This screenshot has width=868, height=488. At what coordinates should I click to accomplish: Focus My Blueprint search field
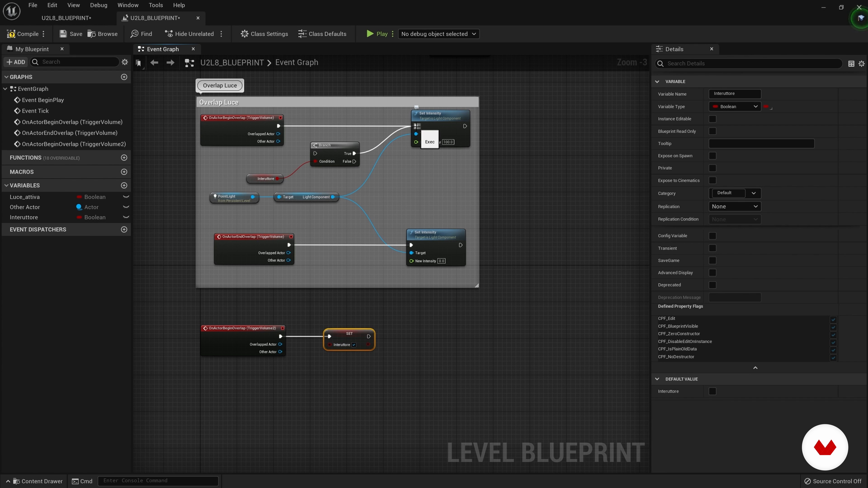[x=75, y=62]
